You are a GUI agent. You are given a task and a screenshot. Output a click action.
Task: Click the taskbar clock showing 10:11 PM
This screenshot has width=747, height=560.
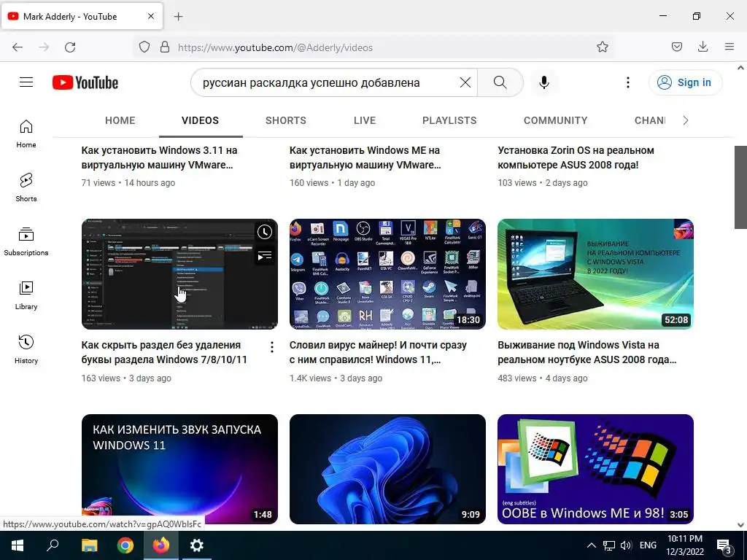pyautogui.click(x=685, y=545)
